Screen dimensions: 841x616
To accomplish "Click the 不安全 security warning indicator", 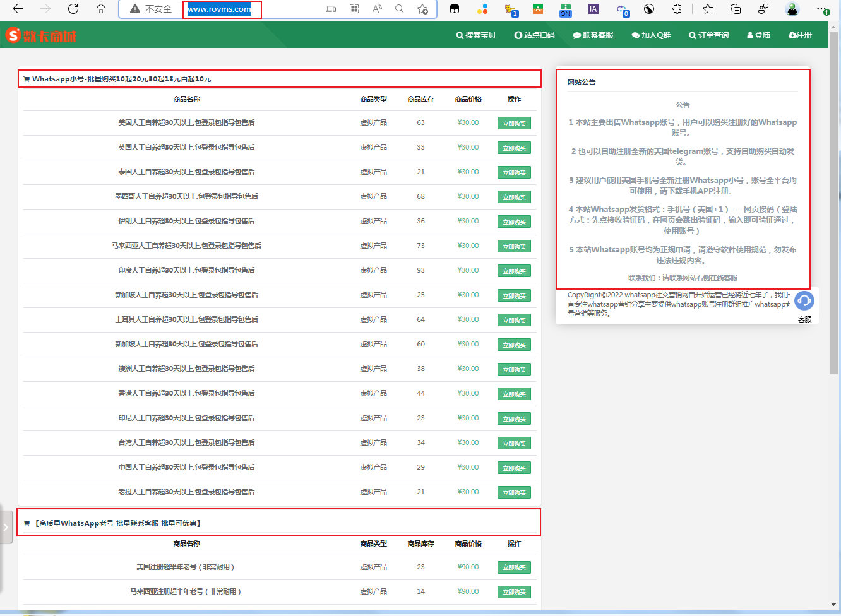I will [151, 9].
